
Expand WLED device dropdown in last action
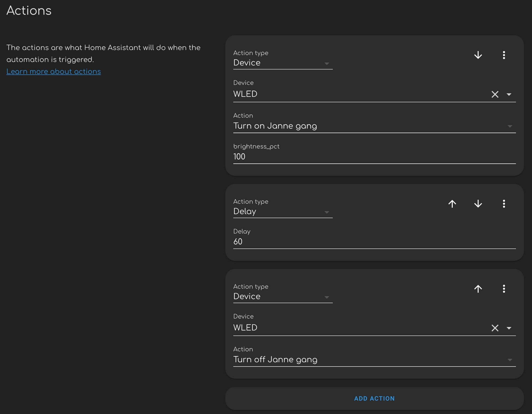(509, 328)
